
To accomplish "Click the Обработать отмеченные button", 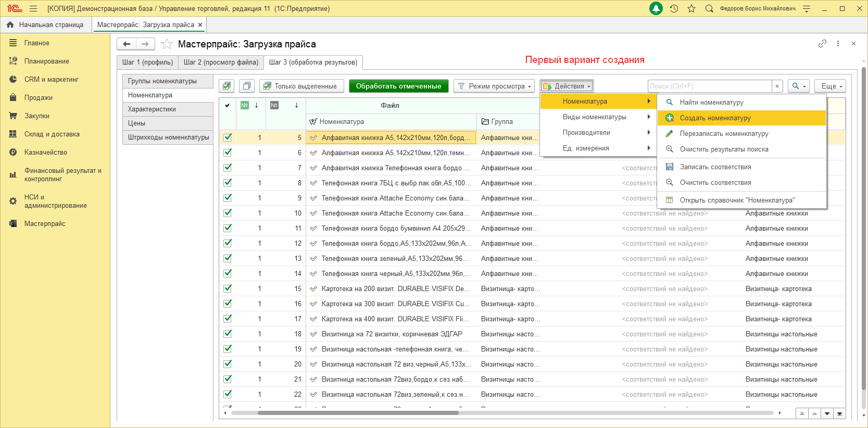I will tap(398, 86).
